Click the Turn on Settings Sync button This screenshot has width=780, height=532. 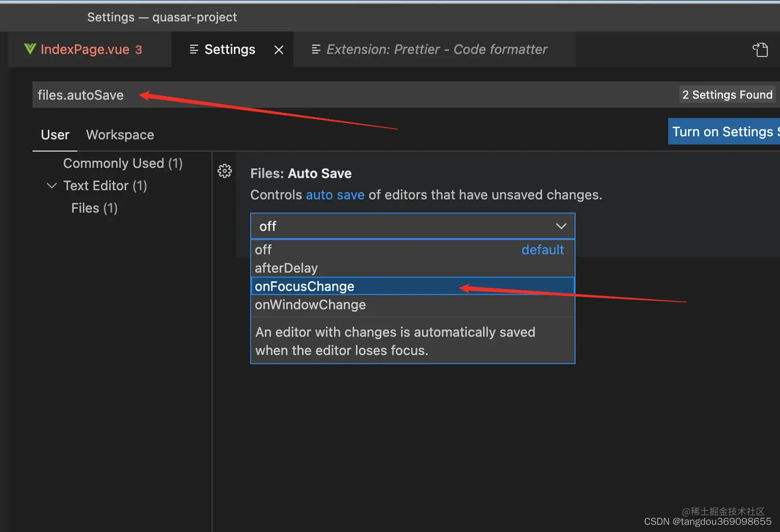[x=724, y=132]
